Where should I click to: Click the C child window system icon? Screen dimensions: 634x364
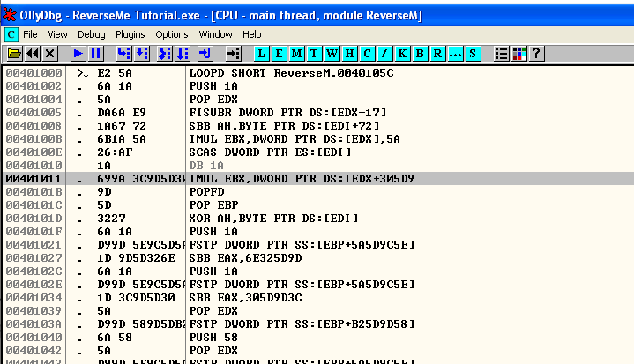pyautogui.click(x=11, y=34)
